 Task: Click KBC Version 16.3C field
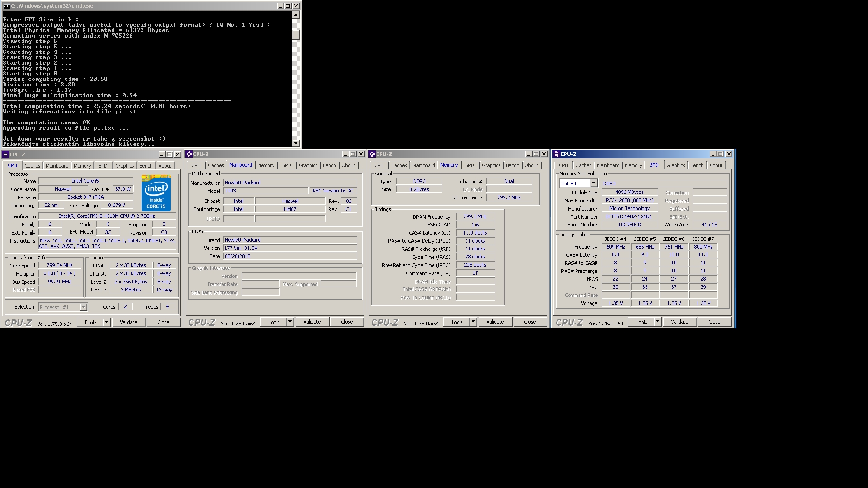pyautogui.click(x=333, y=191)
